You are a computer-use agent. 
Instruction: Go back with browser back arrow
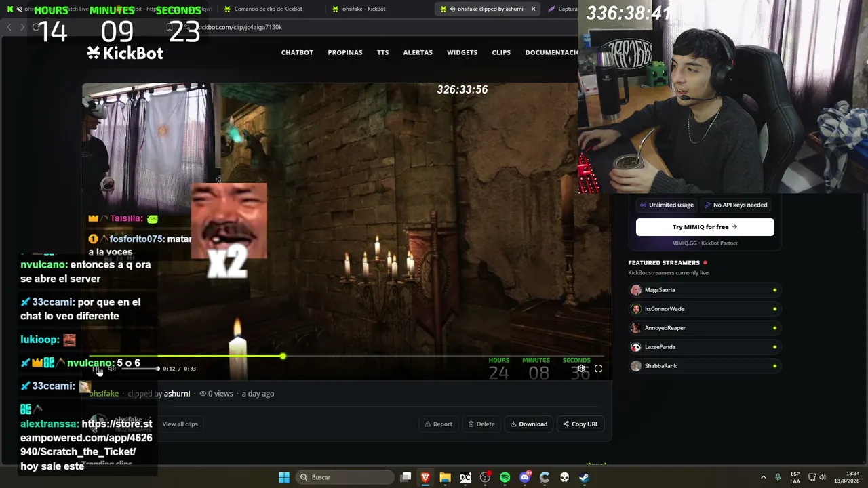click(x=9, y=27)
